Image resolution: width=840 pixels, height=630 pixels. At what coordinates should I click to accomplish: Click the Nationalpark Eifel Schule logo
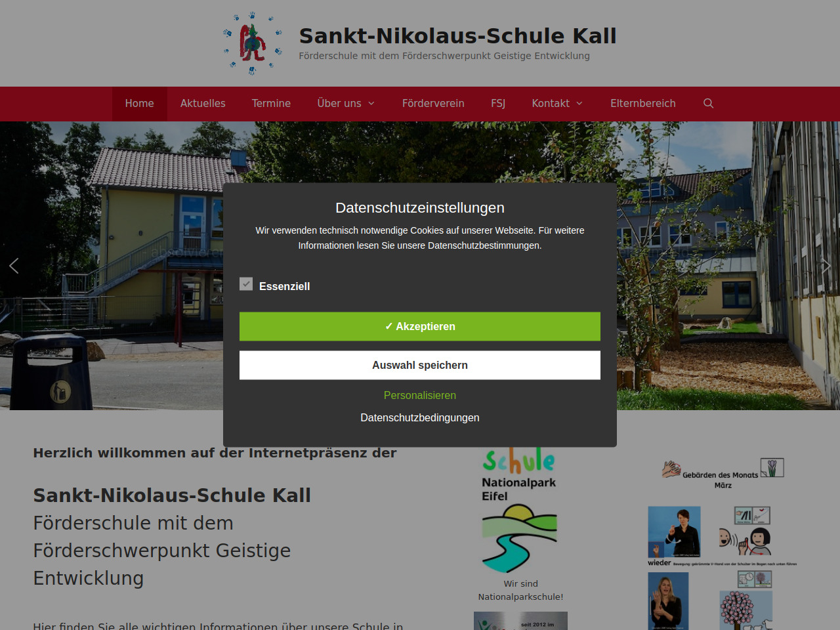pyautogui.click(x=520, y=510)
